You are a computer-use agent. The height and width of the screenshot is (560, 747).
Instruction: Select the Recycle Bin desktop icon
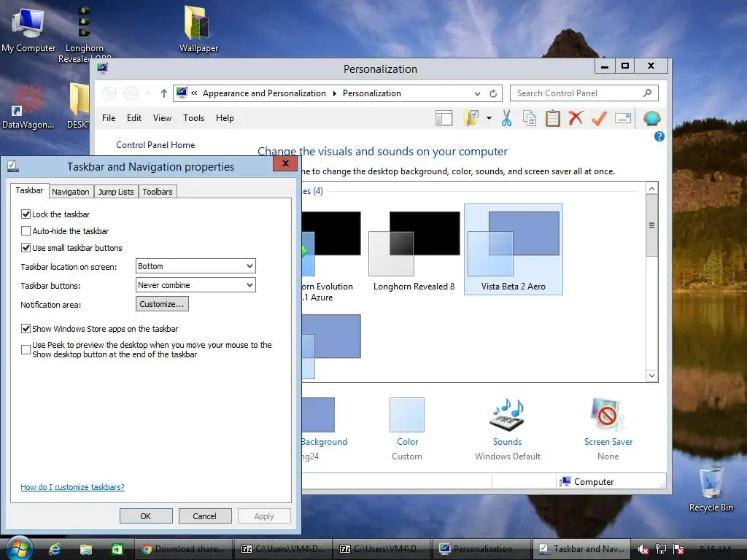click(711, 489)
